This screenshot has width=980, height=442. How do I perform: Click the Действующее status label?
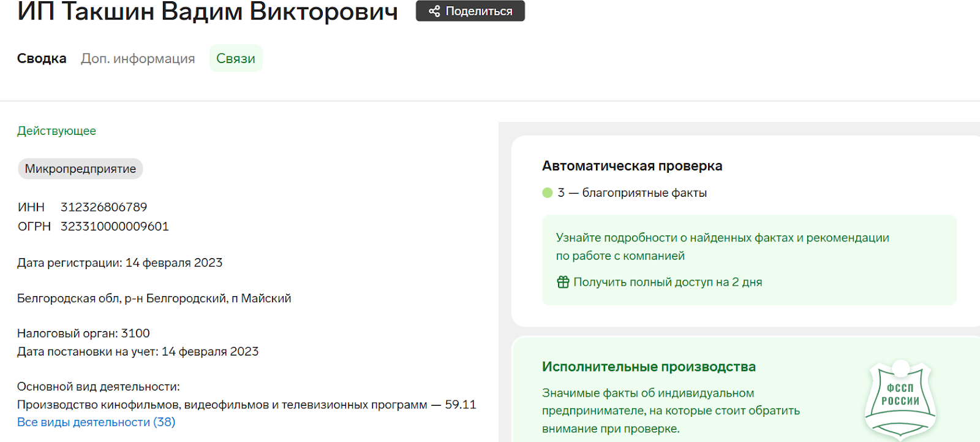tap(56, 131)
